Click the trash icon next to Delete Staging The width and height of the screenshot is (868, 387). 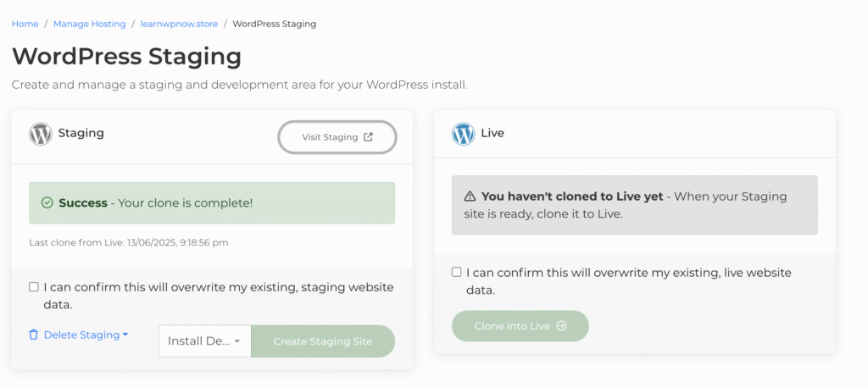pos(34,334)
